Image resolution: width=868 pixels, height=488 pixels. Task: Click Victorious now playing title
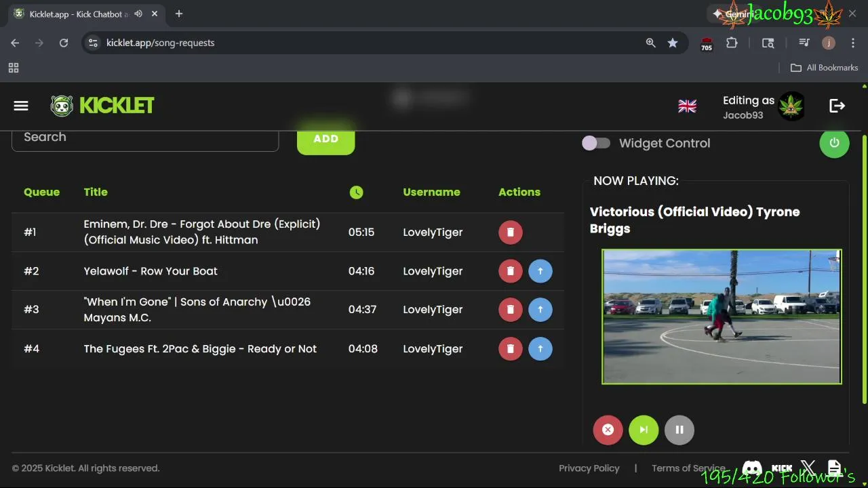tap(694, 220)
